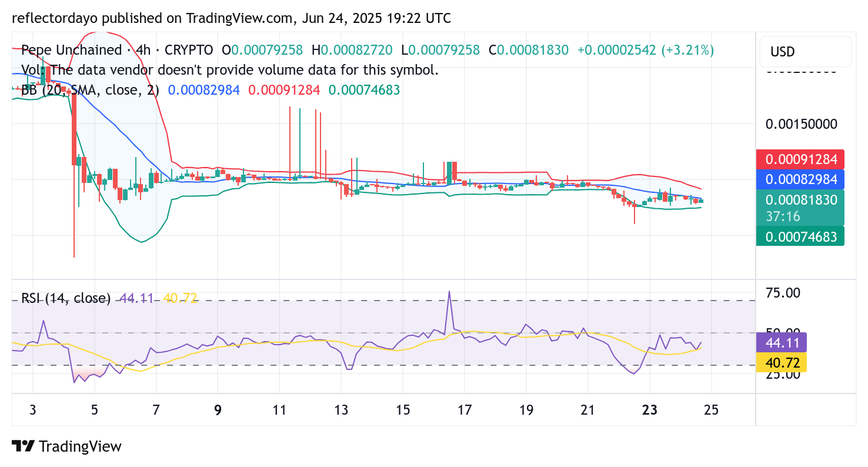Viewport: 868px width, 467px height.
Task: Click the BB lower value 0.00074683 in legend
Action: (x=364, y=90)
